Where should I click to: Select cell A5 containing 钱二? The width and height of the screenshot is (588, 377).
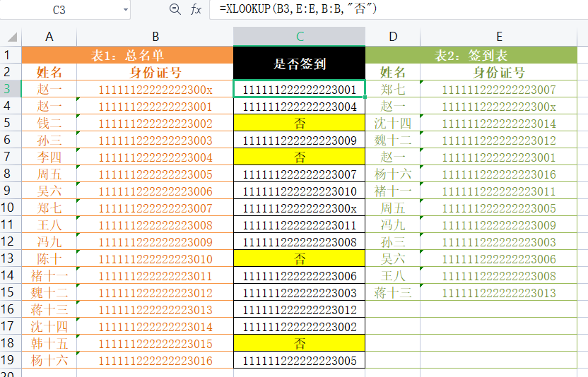pos(49,123)
